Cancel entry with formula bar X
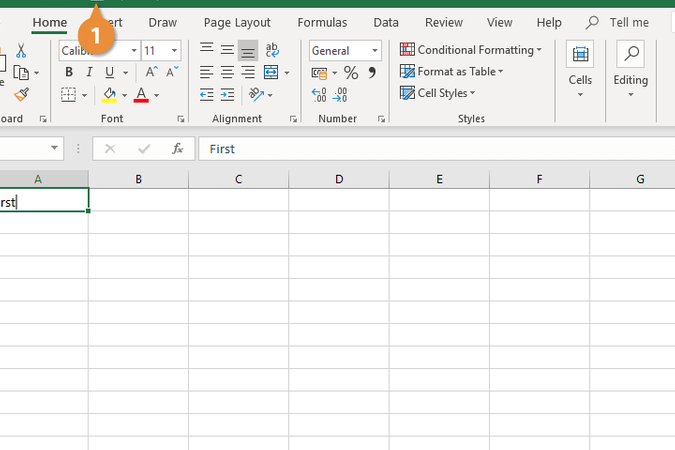 click(110, 149)
